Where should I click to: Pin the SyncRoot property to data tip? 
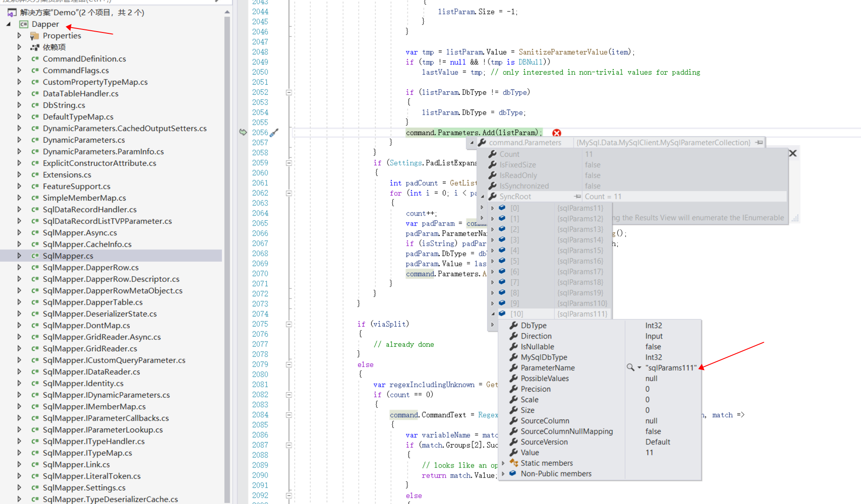click(577, 197)
